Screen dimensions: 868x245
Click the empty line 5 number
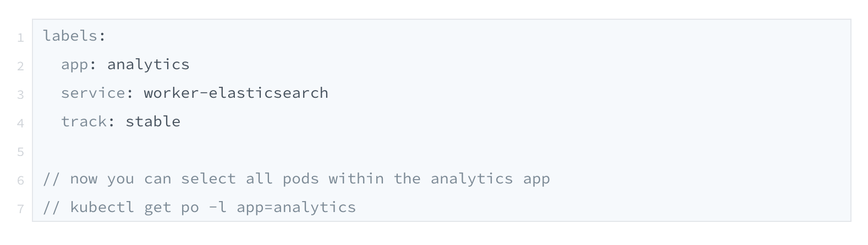20,152
